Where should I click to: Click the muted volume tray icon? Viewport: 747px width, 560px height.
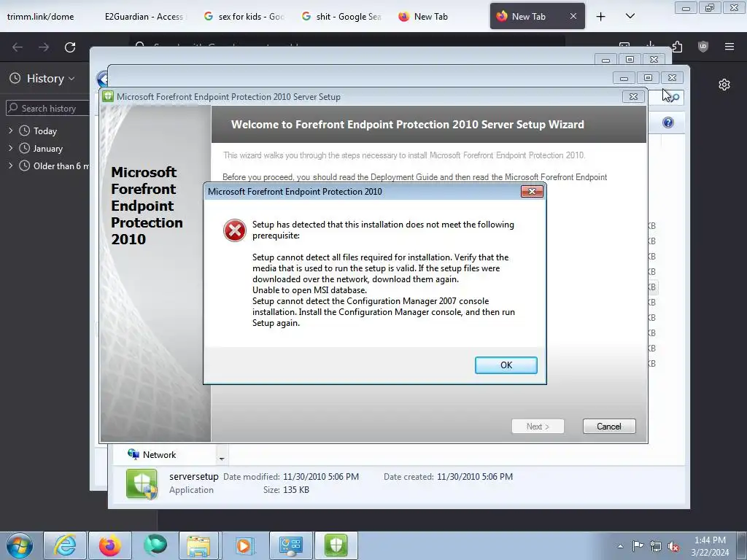(673, 547)
